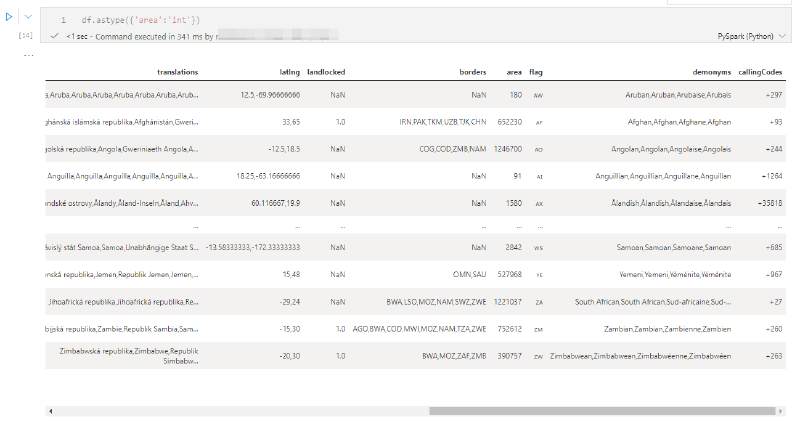Click calling code +967

(x=773, y=274)
